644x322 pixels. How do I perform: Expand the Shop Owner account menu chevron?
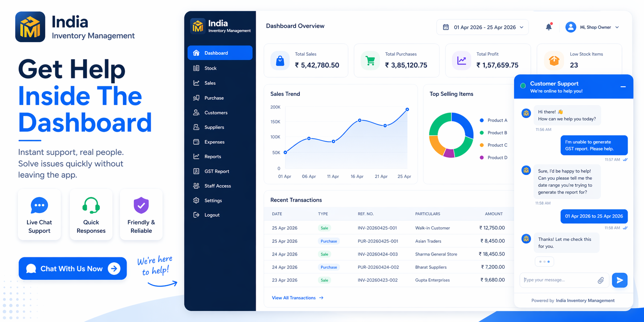(617, 27)
